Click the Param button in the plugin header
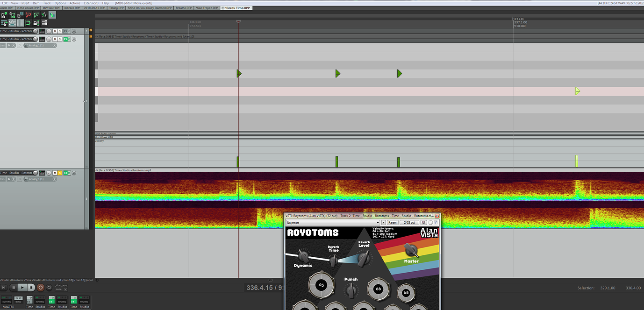The image size is (644, 310). (x=393, y=223)
